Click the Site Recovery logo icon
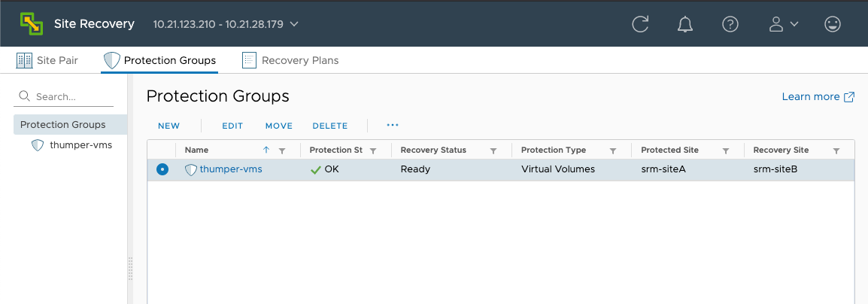Viewport: 868px width, 304px height. (32, 24)
